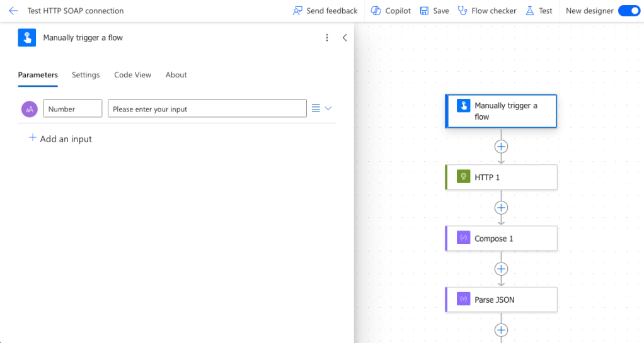Click the Please enter your input field
The image size is (644, 343).
pos(207,109)
